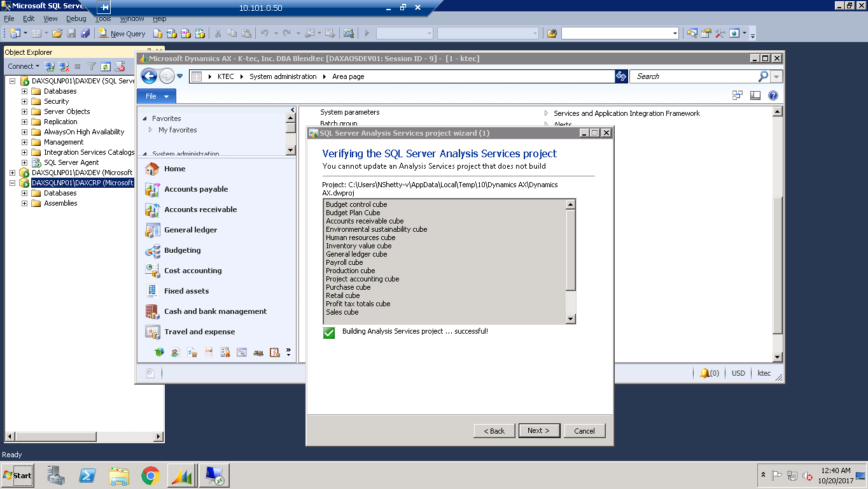Click the refresh icon beside the AX address bar
868x489 pixels.
pos(621,76)
